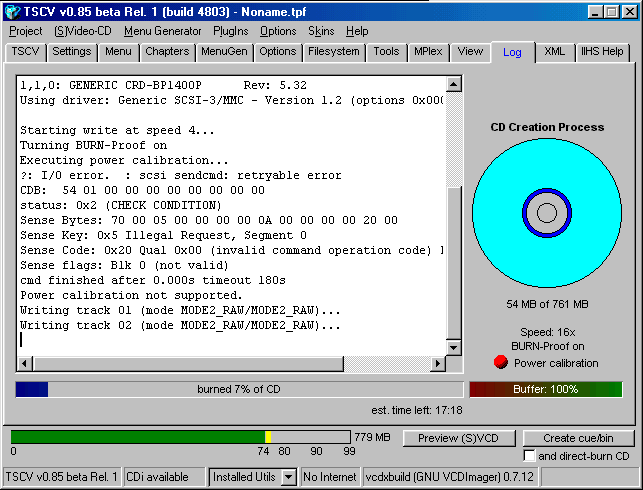Click the red Power calibration indicator
Screen dimensions: 643x490
point(501,362)
